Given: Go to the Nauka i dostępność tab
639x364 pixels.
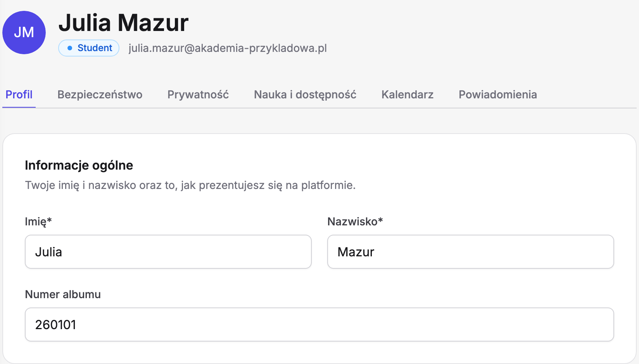Looking at the screenshot, I should coord(305,94).
